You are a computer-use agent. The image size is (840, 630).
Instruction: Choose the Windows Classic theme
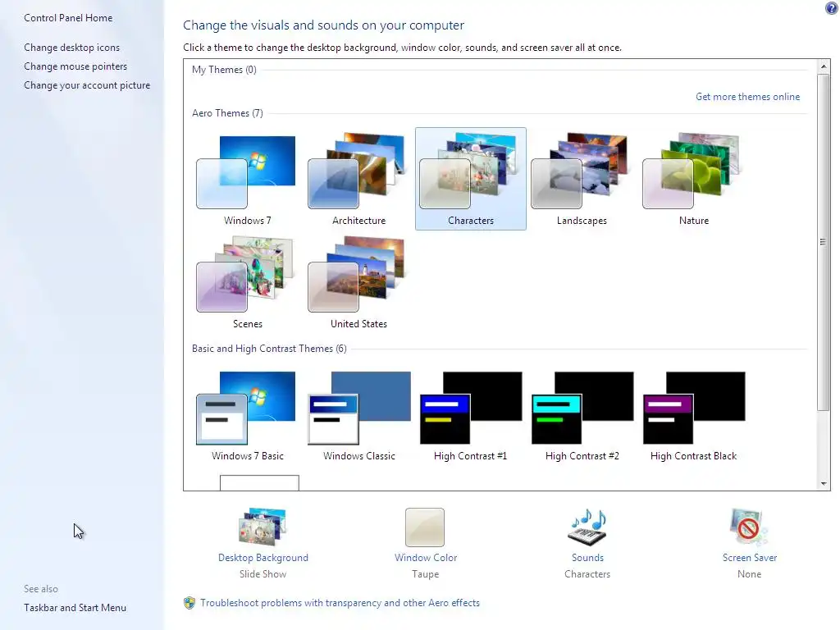click(x=358, y=415)
